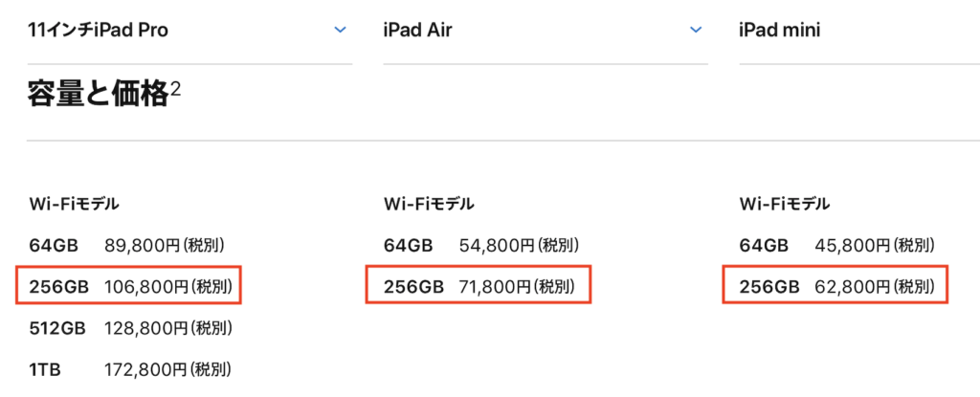Select the highlighted 256GB 71,800円 iPad Air row

click(479, 286)
